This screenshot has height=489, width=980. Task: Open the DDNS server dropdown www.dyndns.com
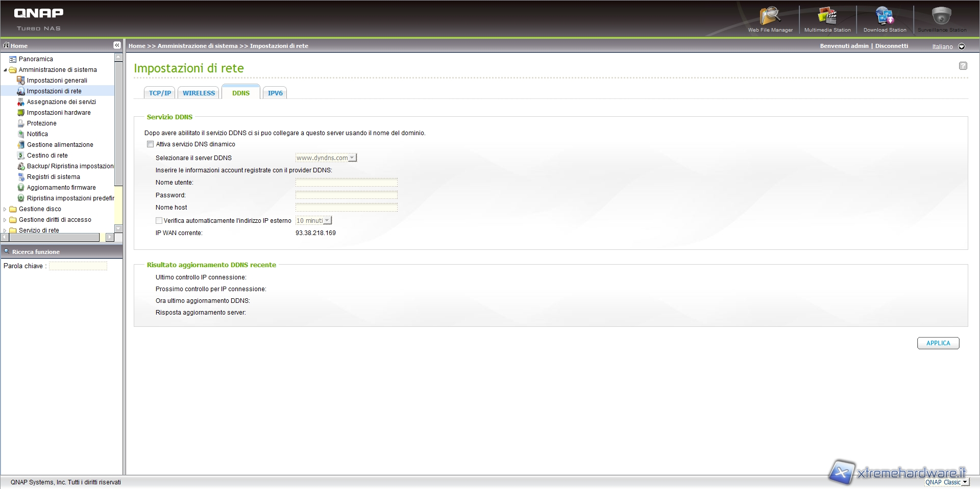click(x=326, y=158)
